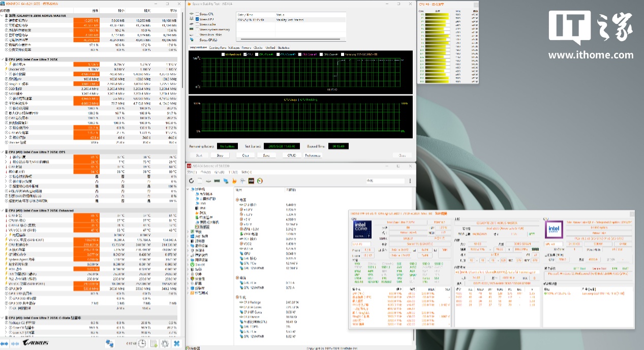The height and width of the screenshot is (350, 644).
Task: Click the Preferences button
Action: (x=313, y=155)
